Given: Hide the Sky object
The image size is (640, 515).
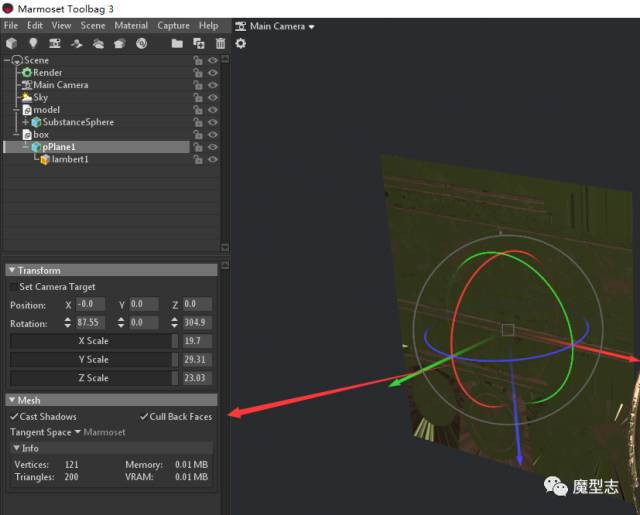Looking at the screenshot, I should [213, 98].
